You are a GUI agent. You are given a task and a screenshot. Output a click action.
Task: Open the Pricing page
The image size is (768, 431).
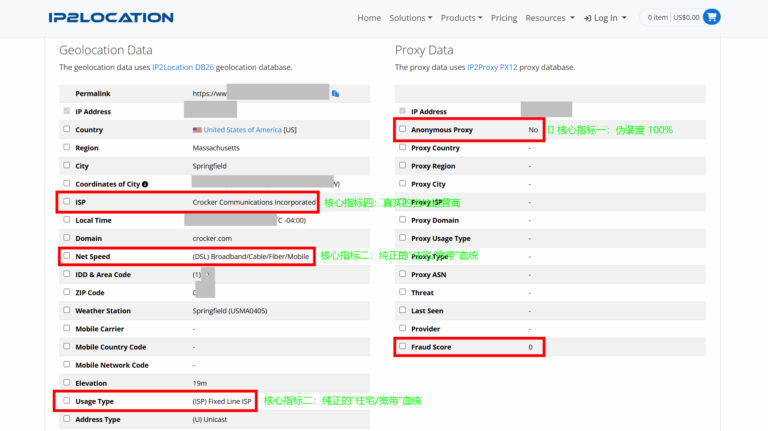(x=504, y=18)
